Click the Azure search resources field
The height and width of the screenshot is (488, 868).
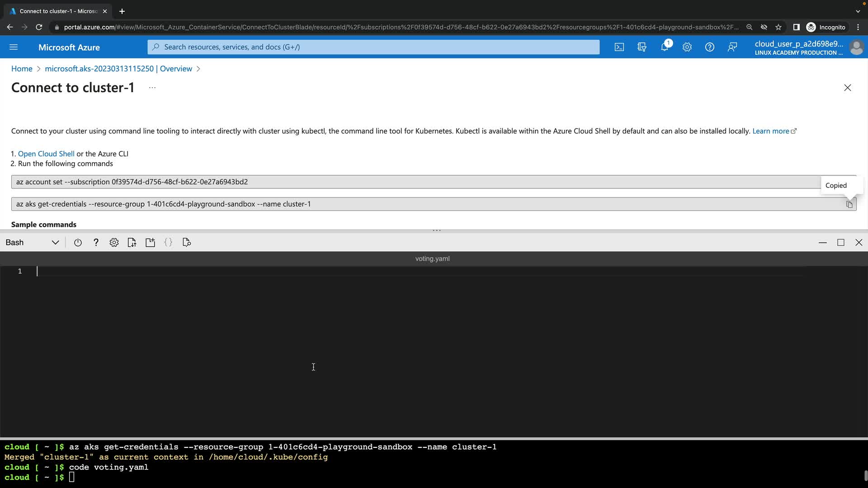click(373, 47)
